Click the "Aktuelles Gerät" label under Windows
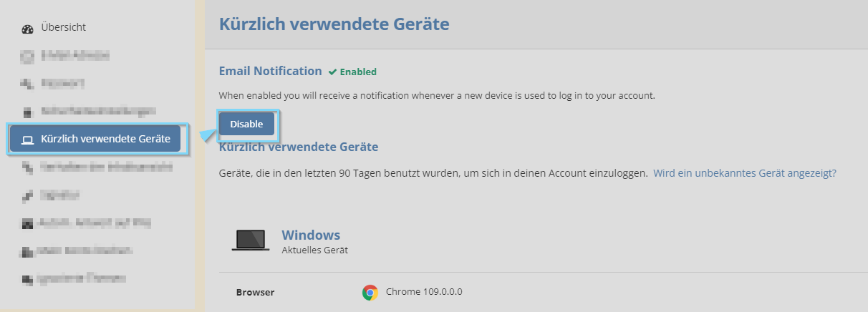868x312 pixels. pyautogui.click(x=314, y=250)
